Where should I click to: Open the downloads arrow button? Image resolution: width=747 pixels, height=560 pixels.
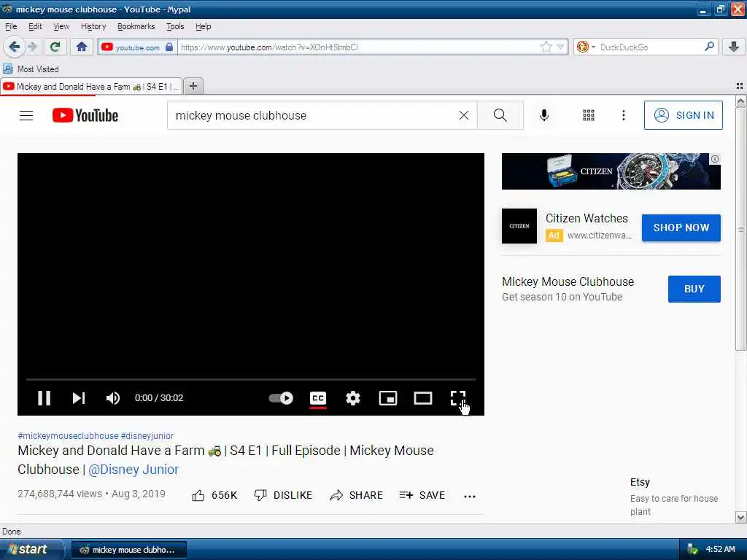pyautogui.click(x=734, y=47)
